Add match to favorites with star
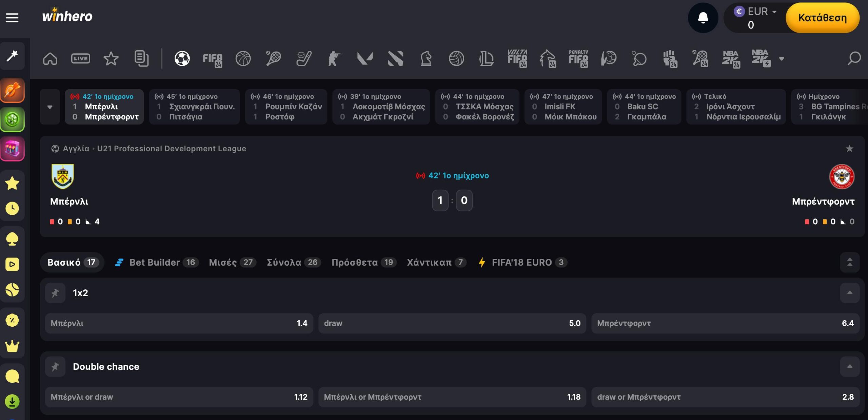 coord(849,149)
